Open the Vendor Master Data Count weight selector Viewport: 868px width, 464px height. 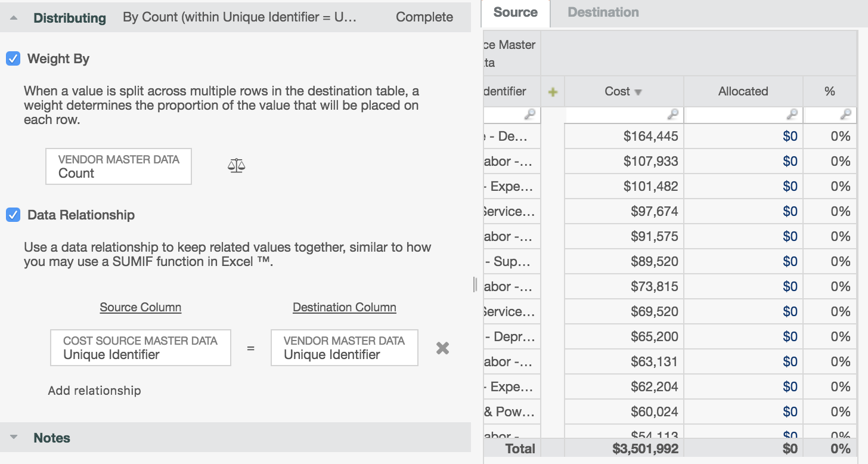tap(119, 166)
